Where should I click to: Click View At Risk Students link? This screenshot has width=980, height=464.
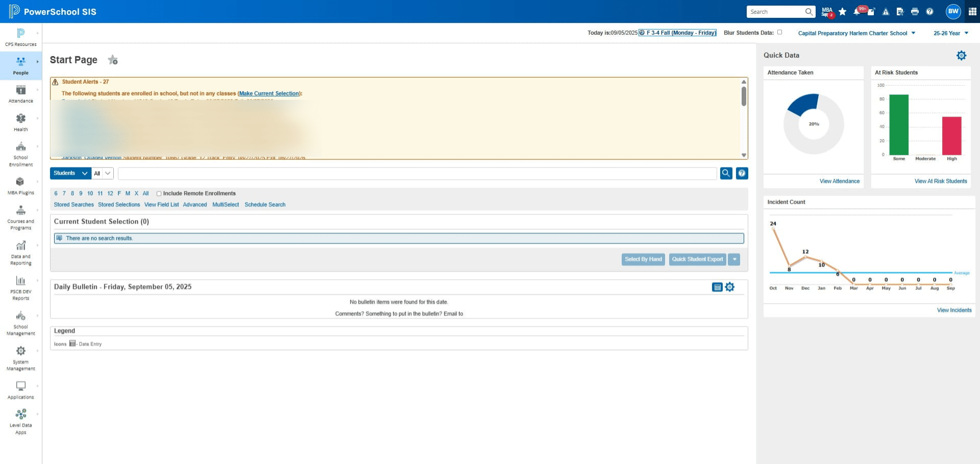click(x=941, y=182)
